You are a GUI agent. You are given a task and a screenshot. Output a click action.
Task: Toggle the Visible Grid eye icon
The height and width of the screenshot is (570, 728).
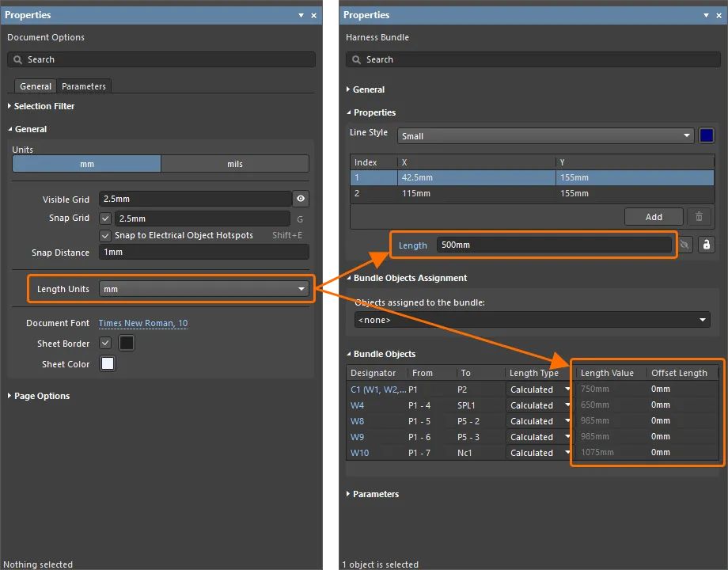coord(301,199)
